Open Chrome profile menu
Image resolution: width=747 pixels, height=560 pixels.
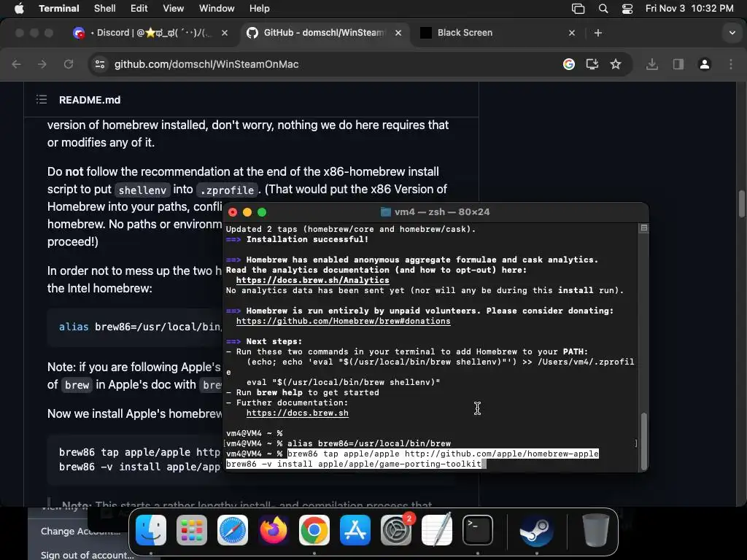point(705,64)
